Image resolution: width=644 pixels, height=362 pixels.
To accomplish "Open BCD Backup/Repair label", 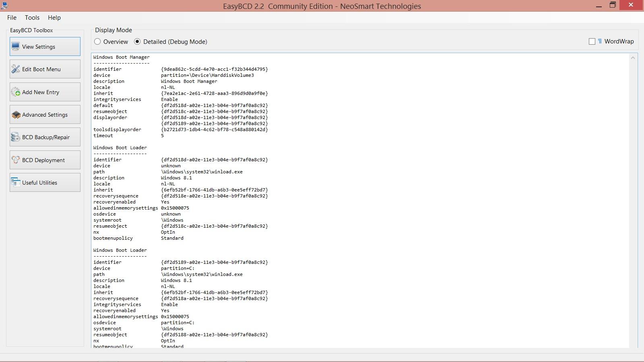I will pos(46,137).
